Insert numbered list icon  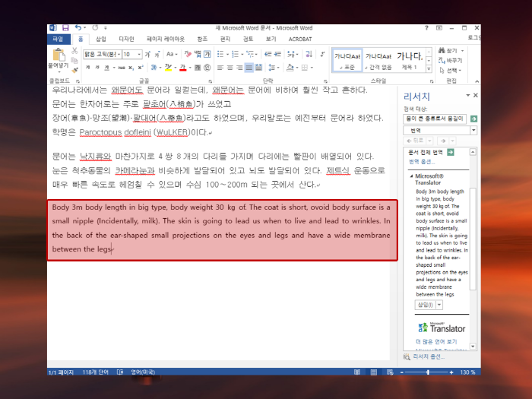click(x=235, y=54)
